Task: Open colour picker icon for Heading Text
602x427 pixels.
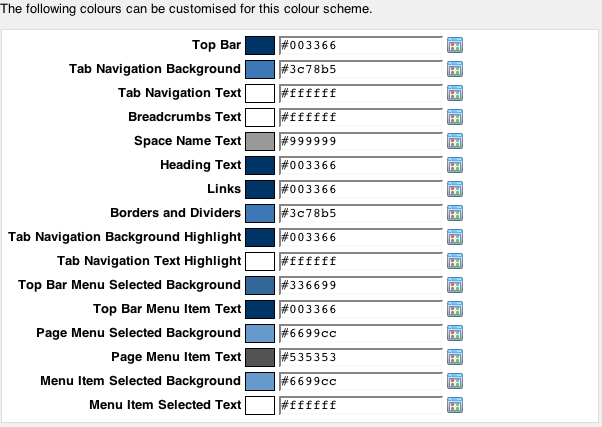Action: pyautogui.click(x=454, y=166)
